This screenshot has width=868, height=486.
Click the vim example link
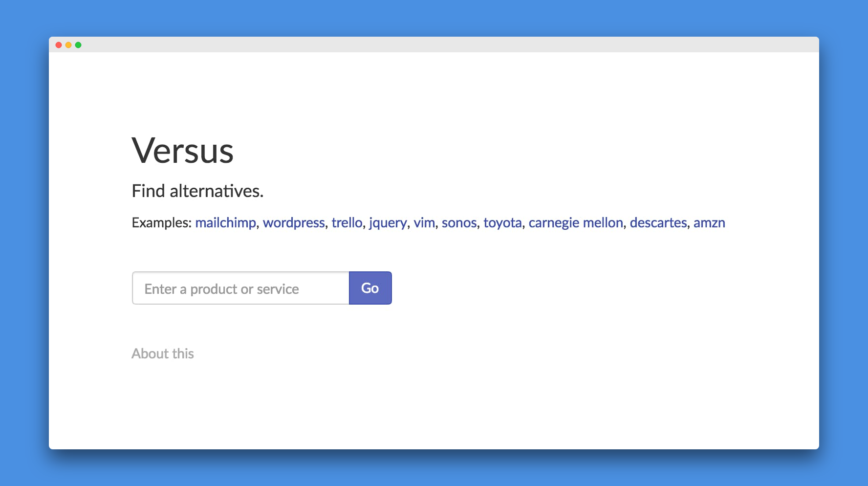point(424,223)
